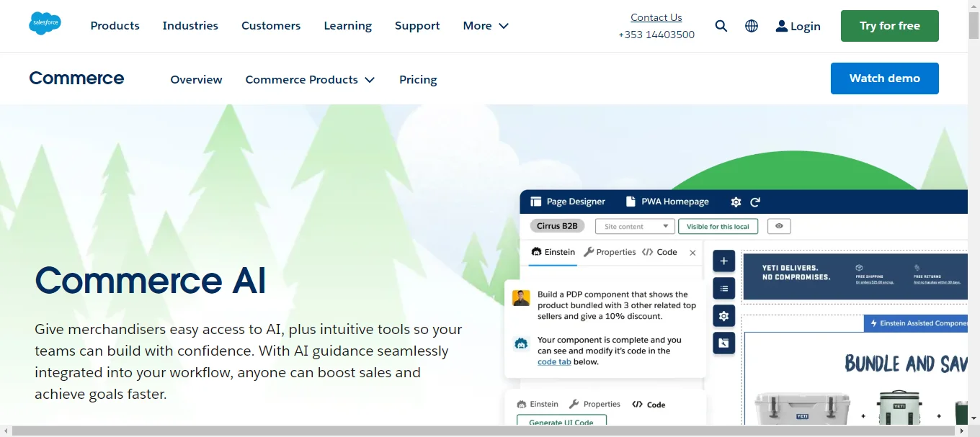
Task: Click the Salesforce cloud logo
Action: point(45,23)
